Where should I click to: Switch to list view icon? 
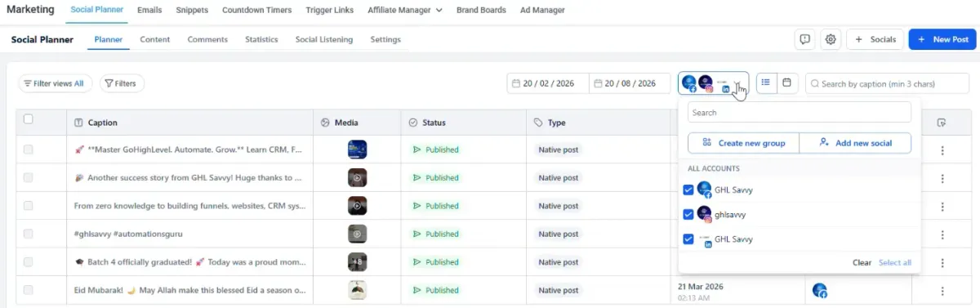pos(766,83)
